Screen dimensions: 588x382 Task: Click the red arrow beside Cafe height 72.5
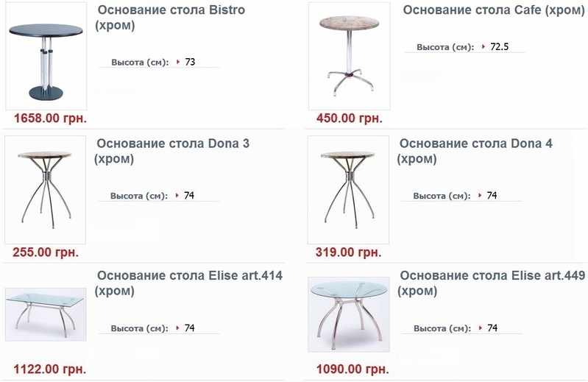[x=483, y=47]
